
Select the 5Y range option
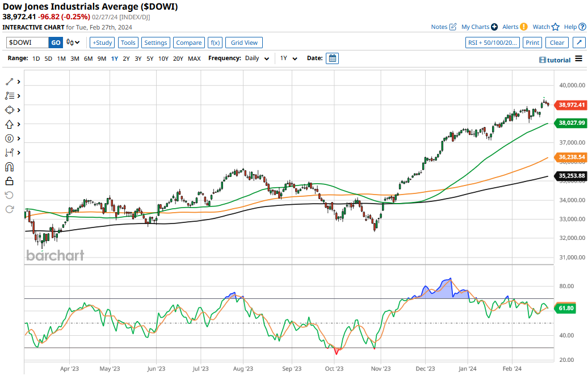pyautogui.click(x=150, y=58)
